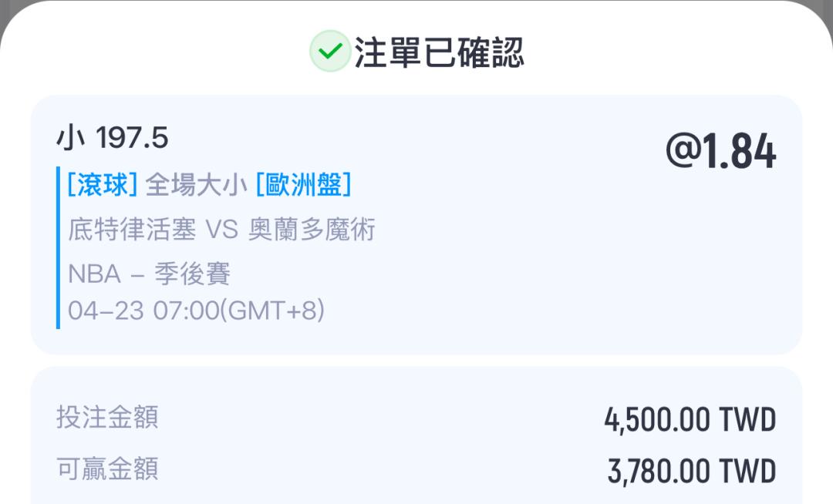Select the 小 197.5 bet selection
The image size is (833, 504).
(x=113, y=139)
